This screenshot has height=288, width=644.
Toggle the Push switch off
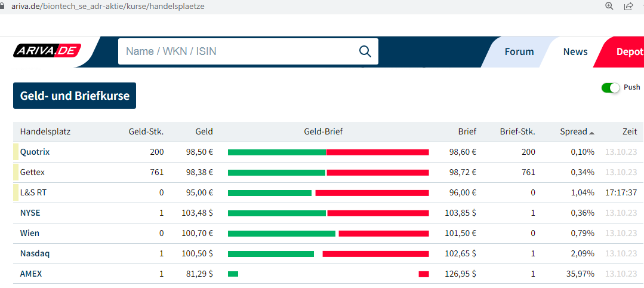[611, 88]
